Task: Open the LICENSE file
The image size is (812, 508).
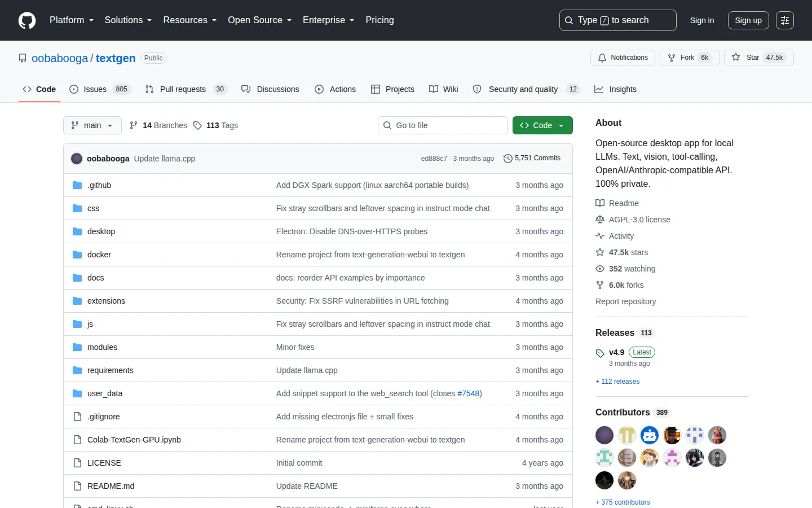Action: (x=104, y=463)
